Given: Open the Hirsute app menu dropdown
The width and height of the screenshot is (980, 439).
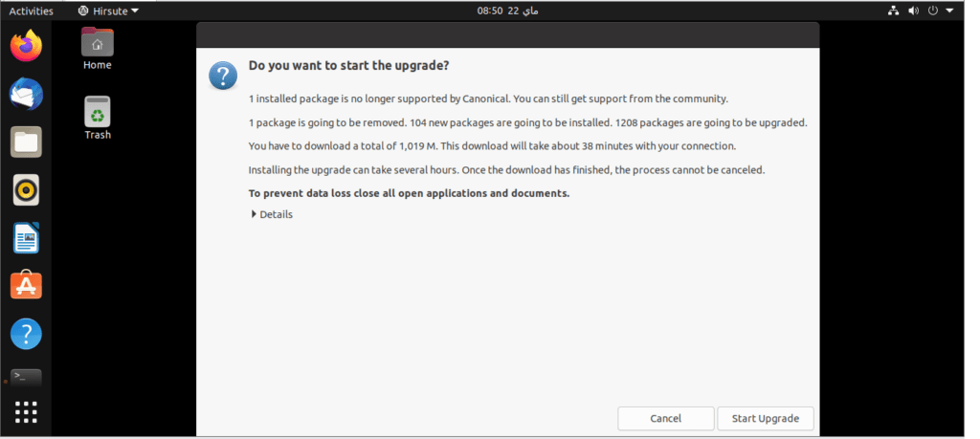Looking at the screenshot, I should click(109, 11).
